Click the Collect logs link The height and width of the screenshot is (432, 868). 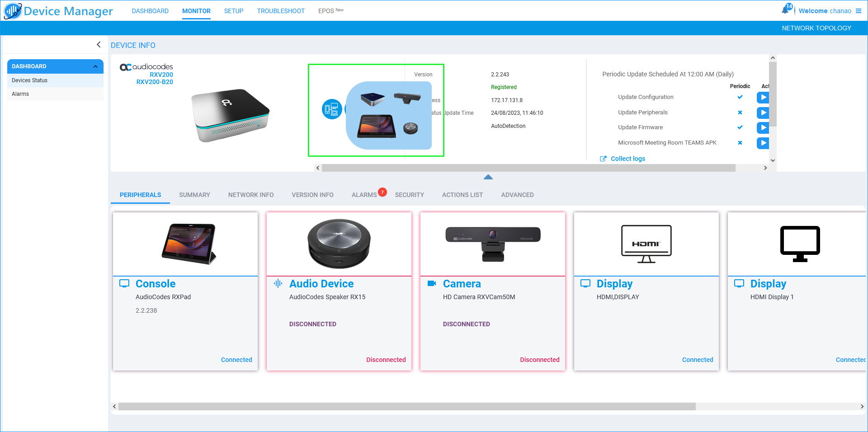[x=628, y=159]
